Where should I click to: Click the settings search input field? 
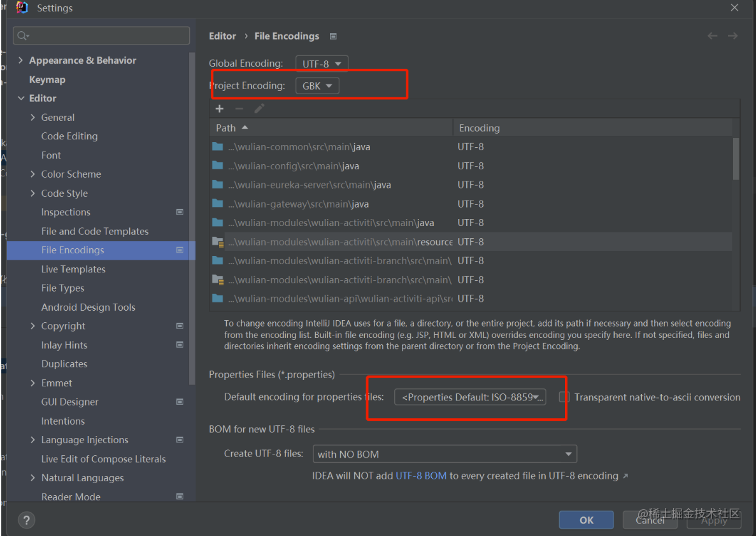101,36
